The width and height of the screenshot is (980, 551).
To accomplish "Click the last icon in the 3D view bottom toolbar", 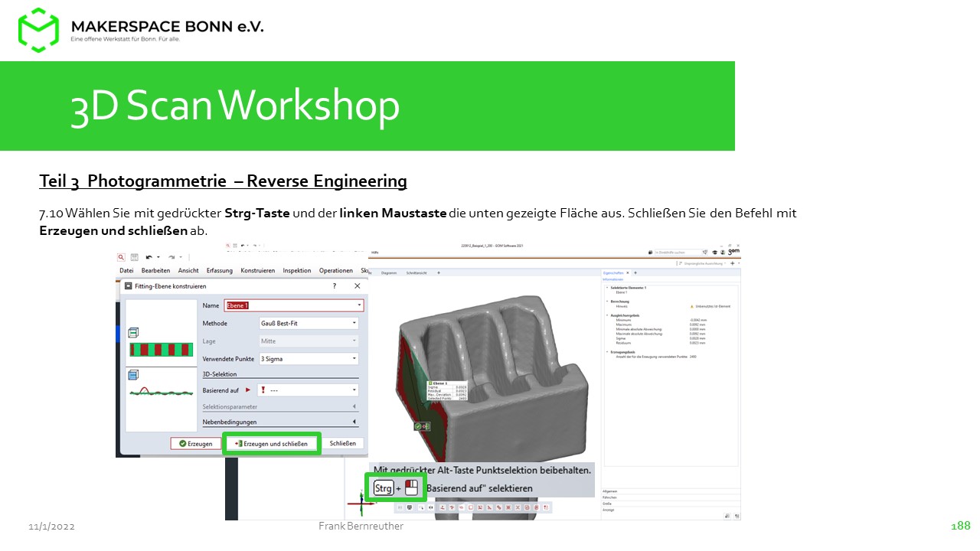I will 546,507.
